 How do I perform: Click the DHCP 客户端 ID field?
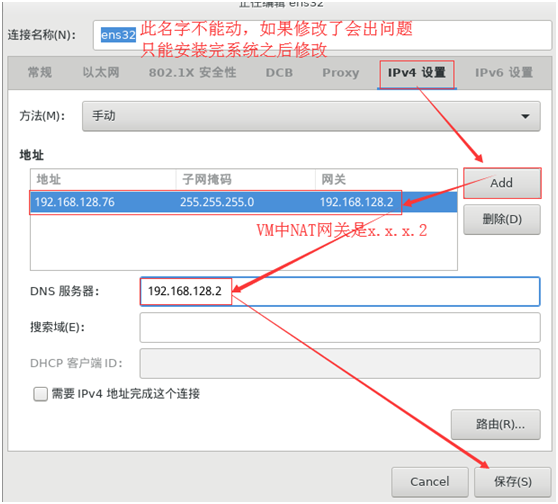coord(340,363)
